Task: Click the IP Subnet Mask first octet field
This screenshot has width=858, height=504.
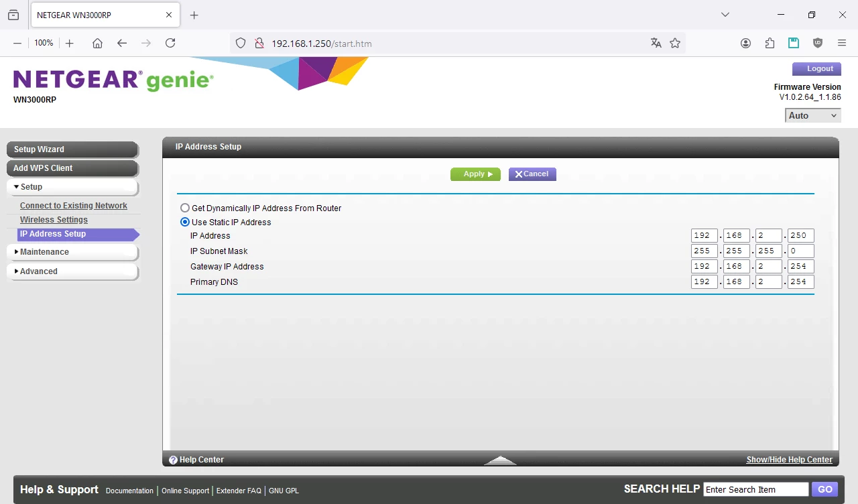Action: [704, 251]
